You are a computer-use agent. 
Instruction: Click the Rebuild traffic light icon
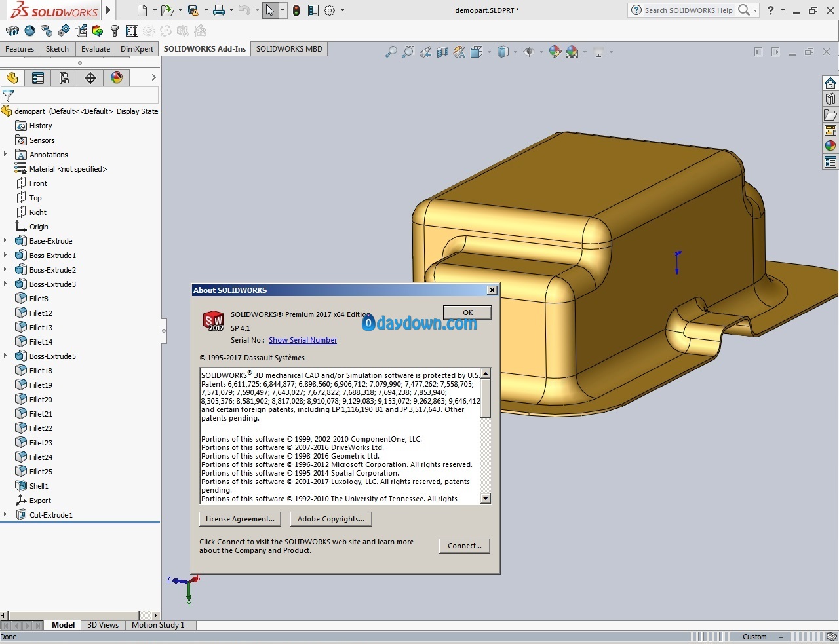(x=296, y=10)
